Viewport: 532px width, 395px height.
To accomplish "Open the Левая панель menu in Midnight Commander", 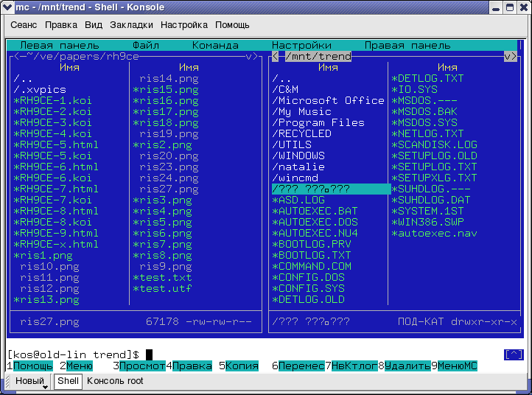I will pyautogui.click(x=58, y=45).
